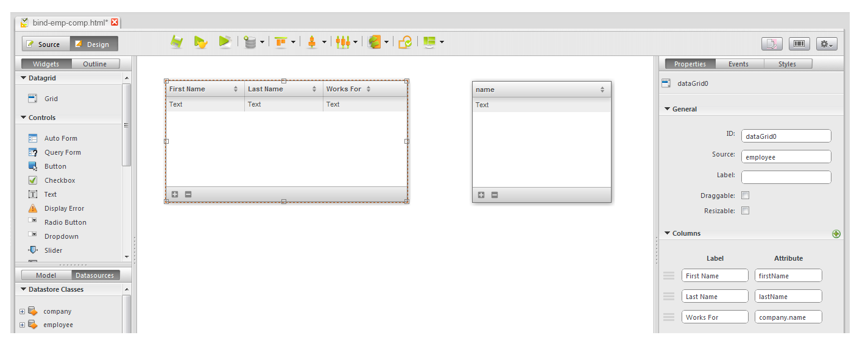Click the viewport columns icon button
Image resolution: width=868 pixels, height=349 pixels.
(799, 44)
